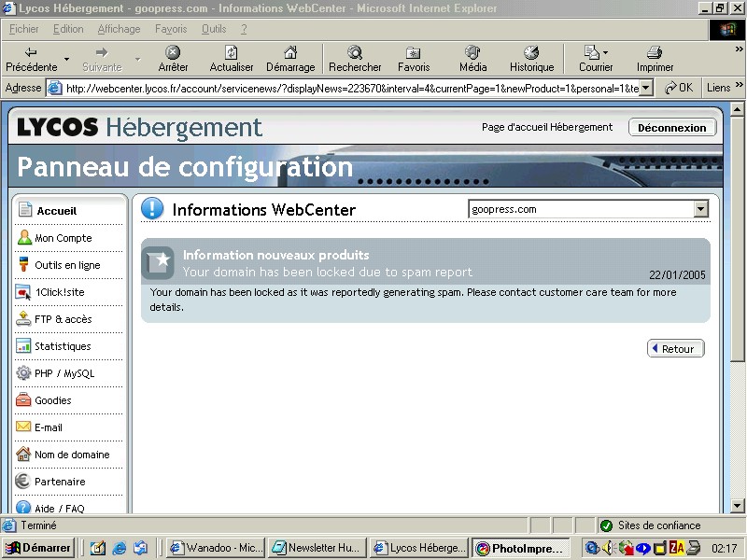The image size is (747, 560).
Task: Click the Partenaire euro icon
Action: tap(22, 481)
